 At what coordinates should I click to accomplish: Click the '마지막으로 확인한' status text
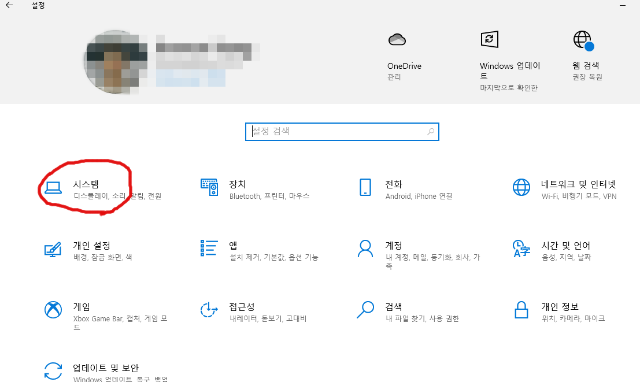pos(509,88)
